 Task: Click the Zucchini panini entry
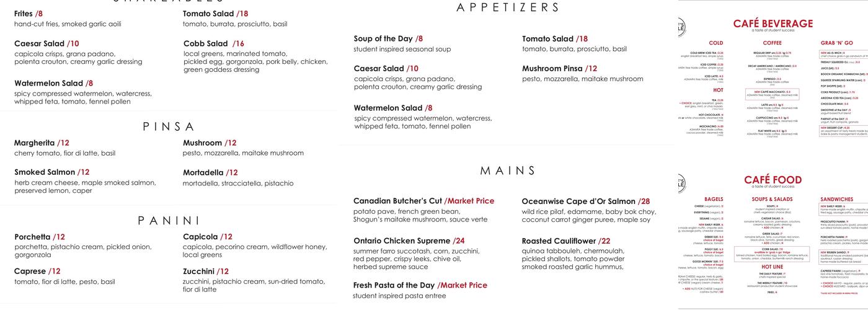click(x=206, y=272)
